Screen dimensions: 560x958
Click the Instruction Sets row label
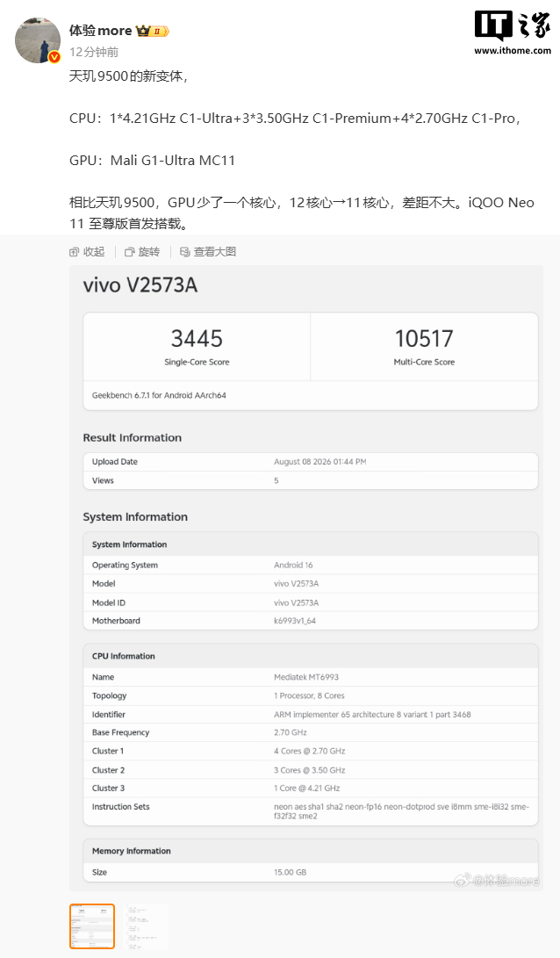coord(121,807)
